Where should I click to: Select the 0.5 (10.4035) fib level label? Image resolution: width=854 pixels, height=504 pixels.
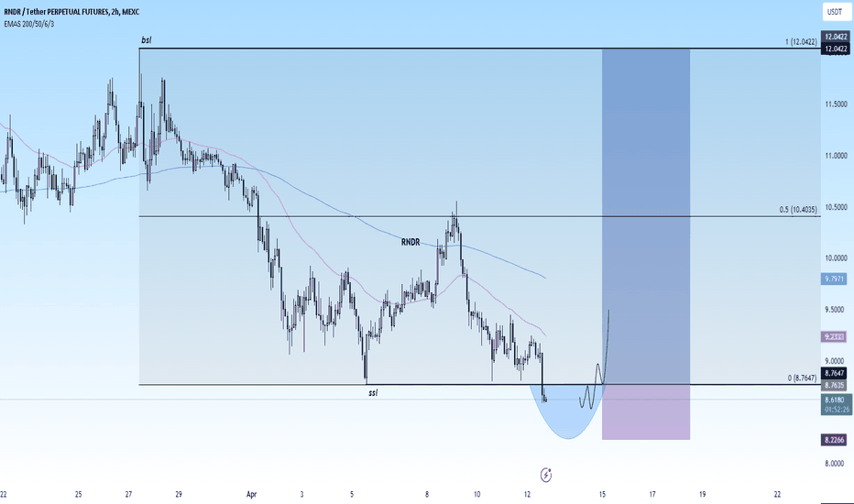tap(798, 209)
